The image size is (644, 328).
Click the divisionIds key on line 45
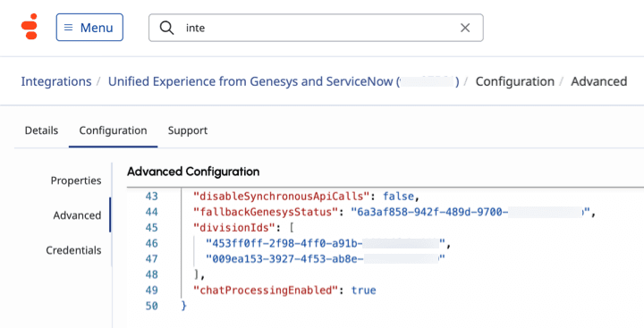[x=237, y=228]
